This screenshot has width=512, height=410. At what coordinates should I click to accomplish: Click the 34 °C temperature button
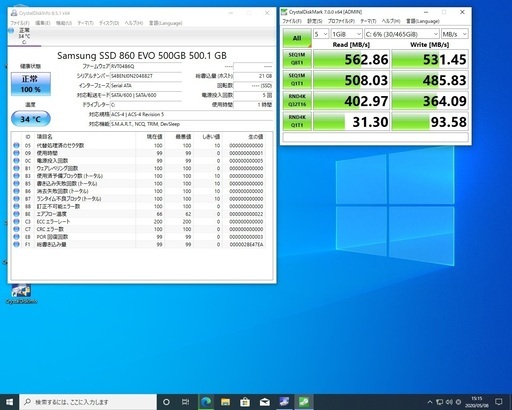pos(31,119)
